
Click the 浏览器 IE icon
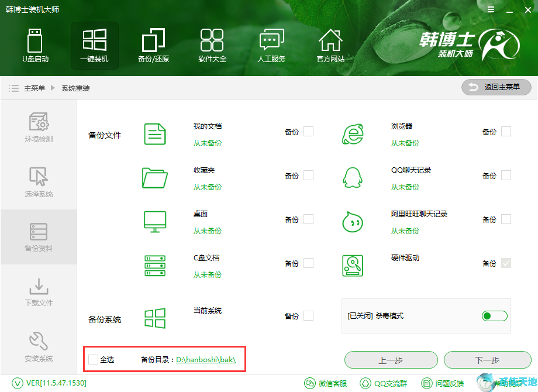(353, 134)
